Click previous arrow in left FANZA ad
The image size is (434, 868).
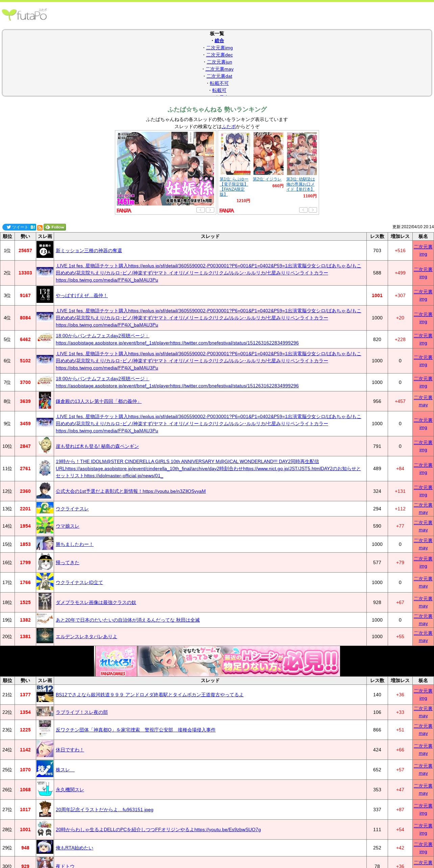[200, 210]
